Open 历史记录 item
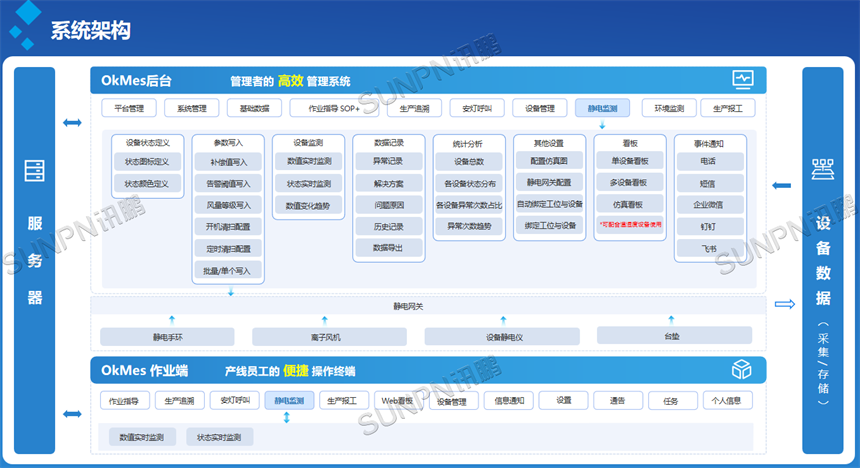860x468 pixels. (x=389, y=226)
